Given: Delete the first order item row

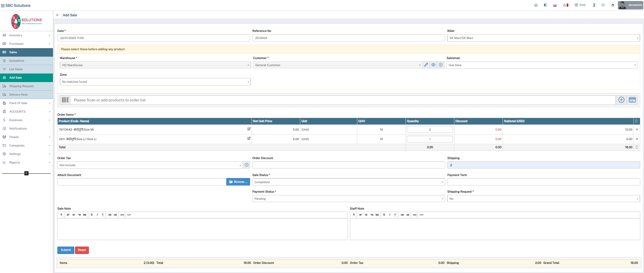Looking at the screenshot, I should tap(637, 130).
